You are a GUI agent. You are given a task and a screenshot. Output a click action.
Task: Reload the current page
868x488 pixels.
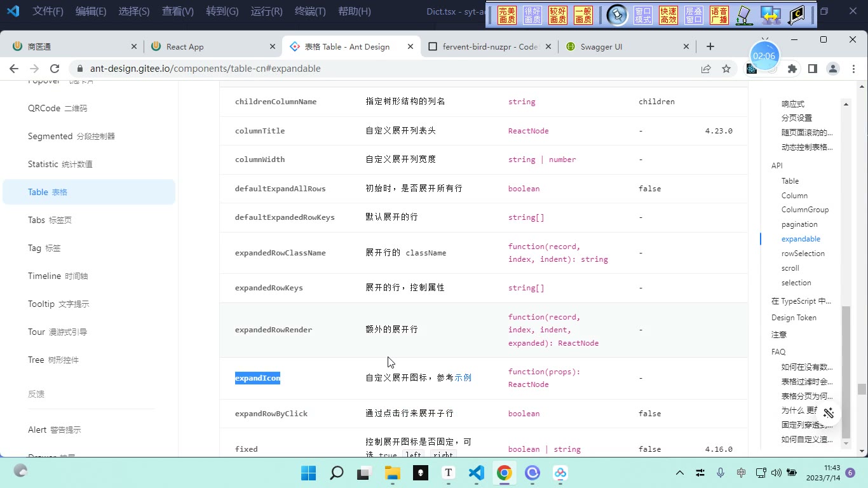point(55,69)
